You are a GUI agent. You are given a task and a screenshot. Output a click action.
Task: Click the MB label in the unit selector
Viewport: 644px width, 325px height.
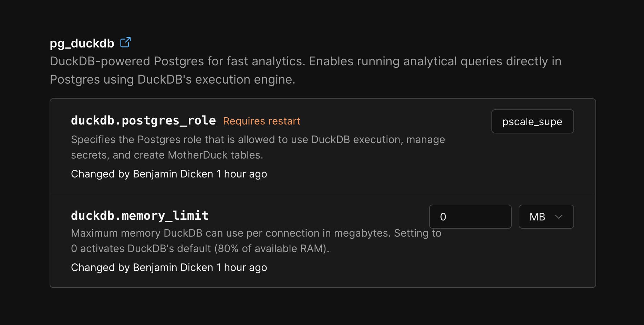tap(537, 217)
